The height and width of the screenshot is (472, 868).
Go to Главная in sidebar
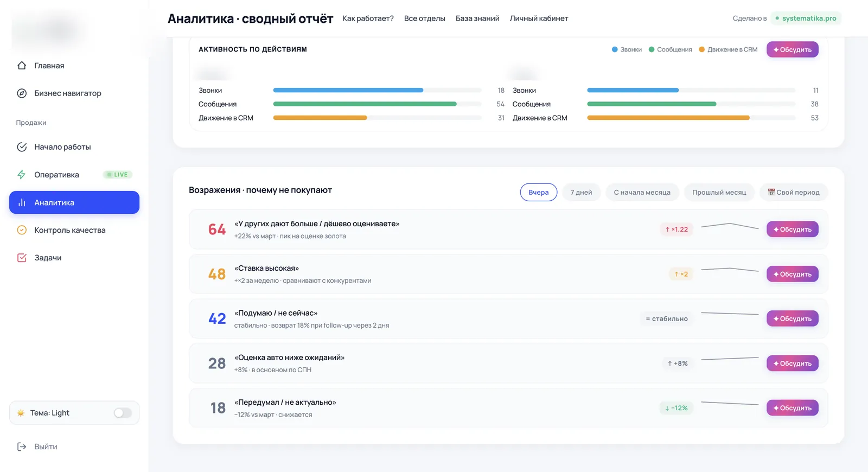click(74, 66)
